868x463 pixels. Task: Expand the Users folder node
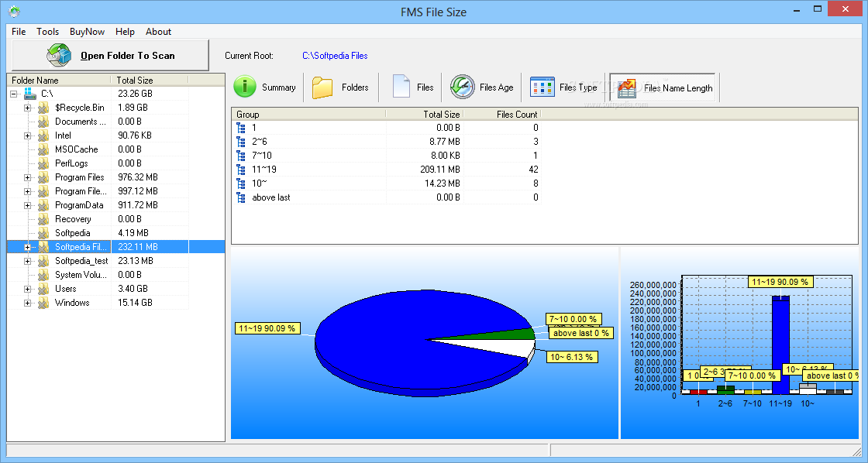[x=27, y=289]
